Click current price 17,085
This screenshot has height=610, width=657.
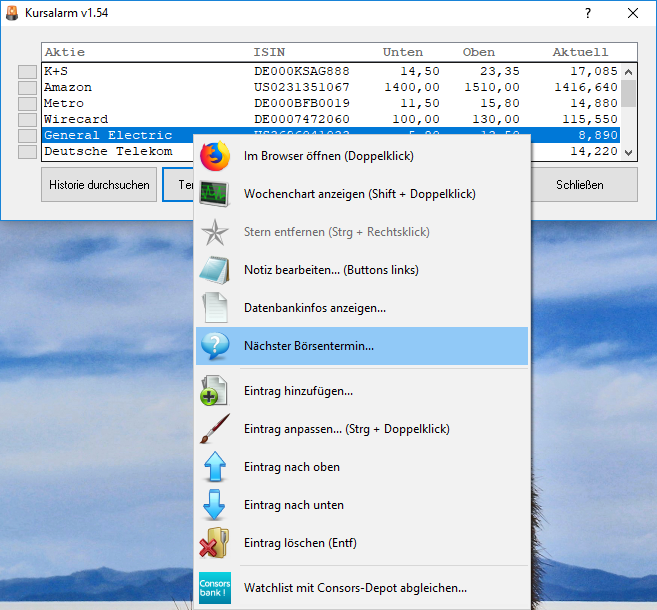[594, 72]
